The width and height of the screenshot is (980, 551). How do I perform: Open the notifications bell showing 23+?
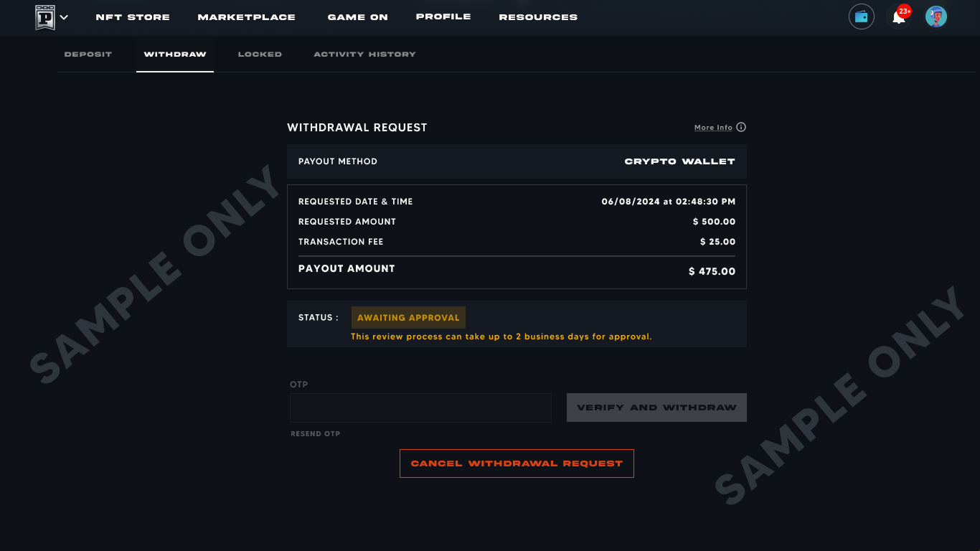tap(900, 16)
